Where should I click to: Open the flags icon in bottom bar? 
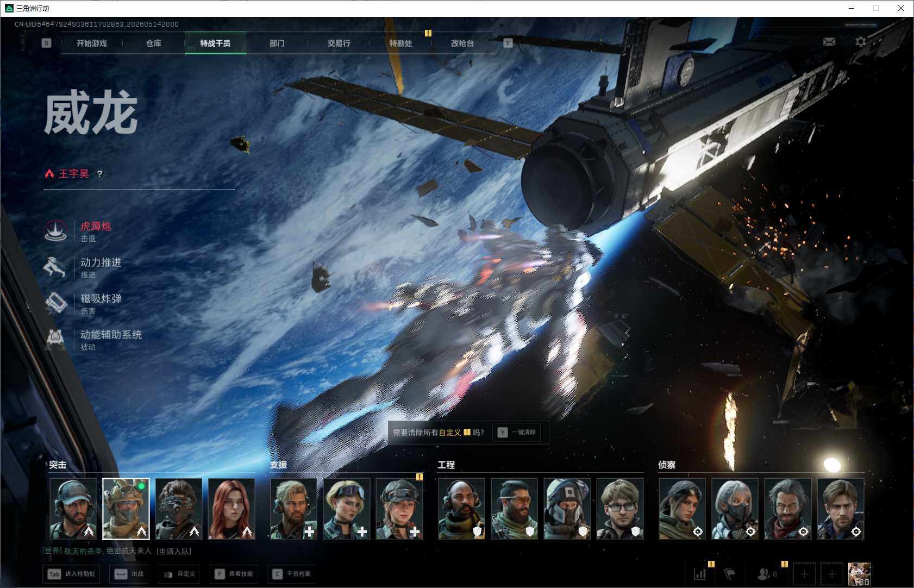point(730,573)
